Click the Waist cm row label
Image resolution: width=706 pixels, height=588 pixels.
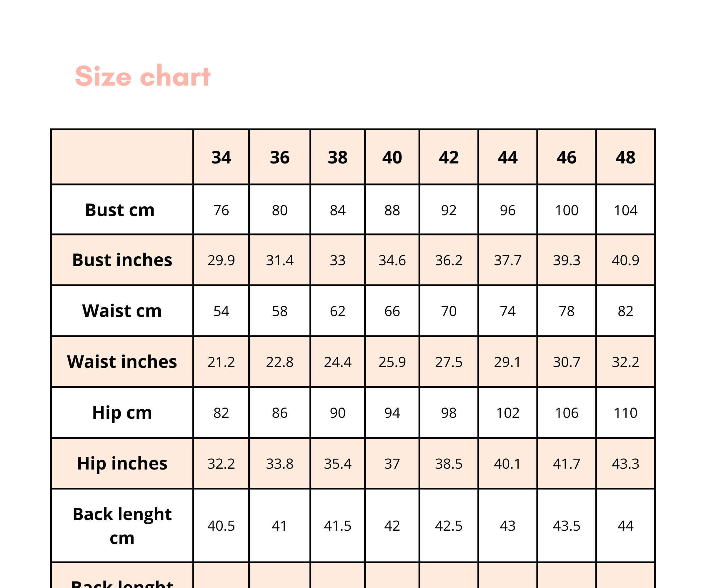(122, 311)
